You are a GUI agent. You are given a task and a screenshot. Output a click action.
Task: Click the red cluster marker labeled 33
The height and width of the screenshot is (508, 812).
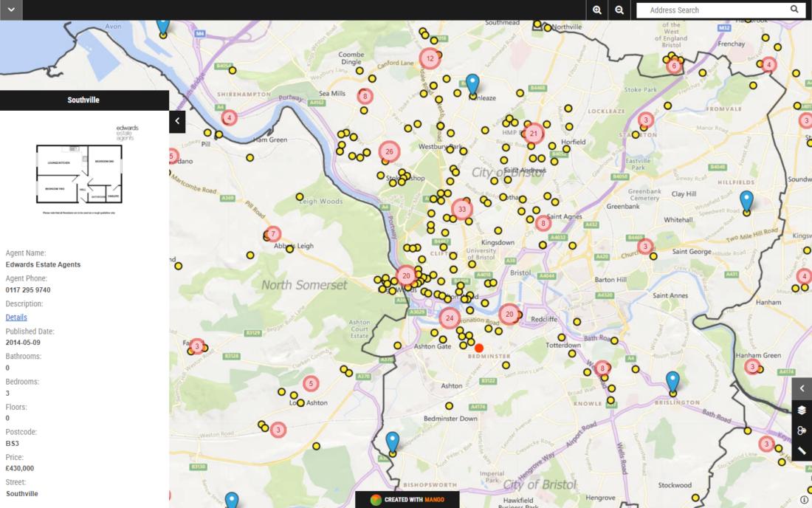coord(461,209)
